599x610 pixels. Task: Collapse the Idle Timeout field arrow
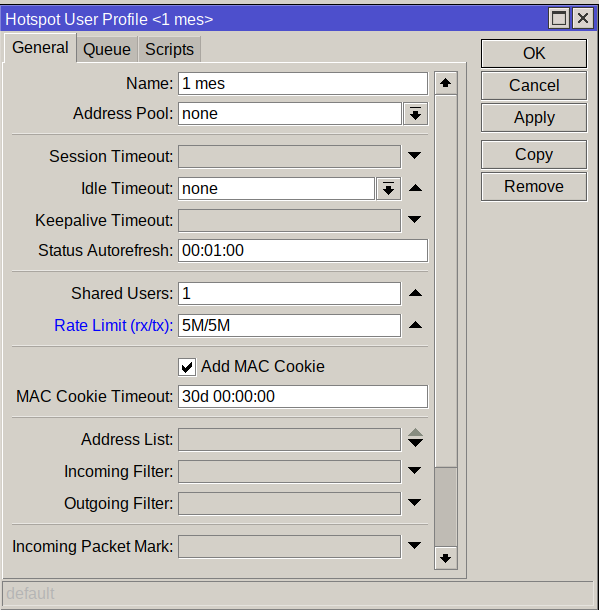click(415, 188)
